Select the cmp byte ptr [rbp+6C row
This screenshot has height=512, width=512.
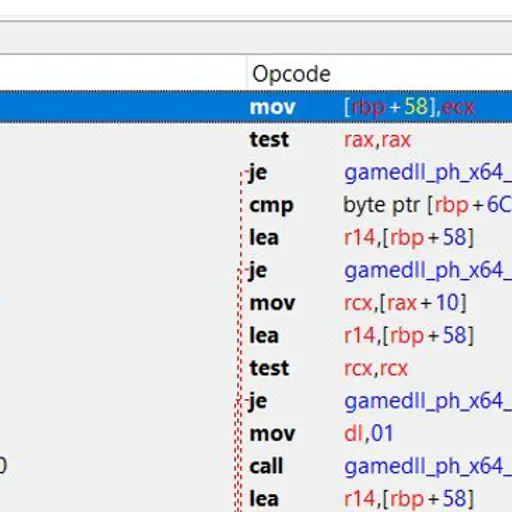coord(256,205)
